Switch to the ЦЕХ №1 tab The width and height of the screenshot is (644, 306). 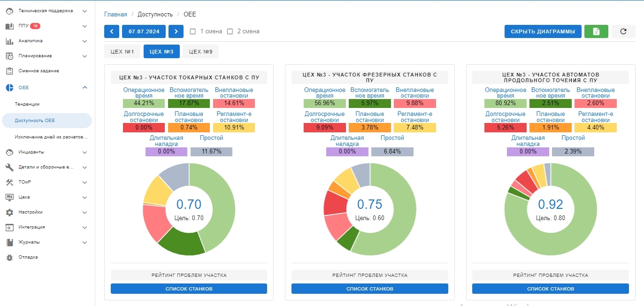point(122,52)
